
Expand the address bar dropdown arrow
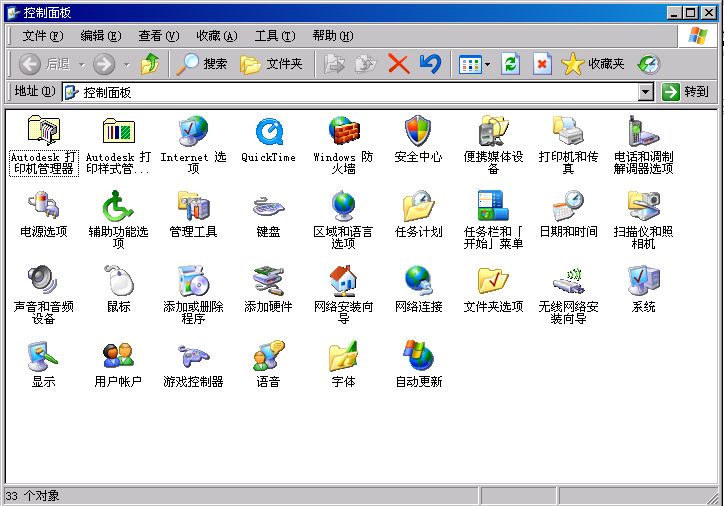pos(646,92)
